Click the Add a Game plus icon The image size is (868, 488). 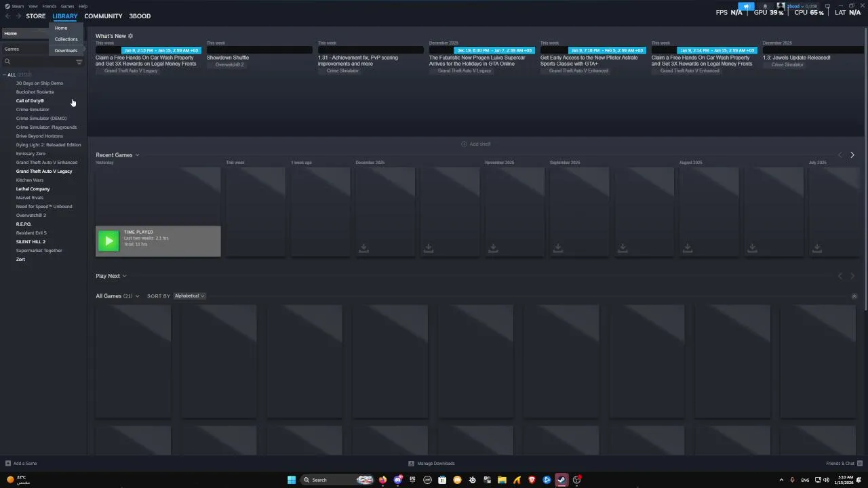(8, 464)
